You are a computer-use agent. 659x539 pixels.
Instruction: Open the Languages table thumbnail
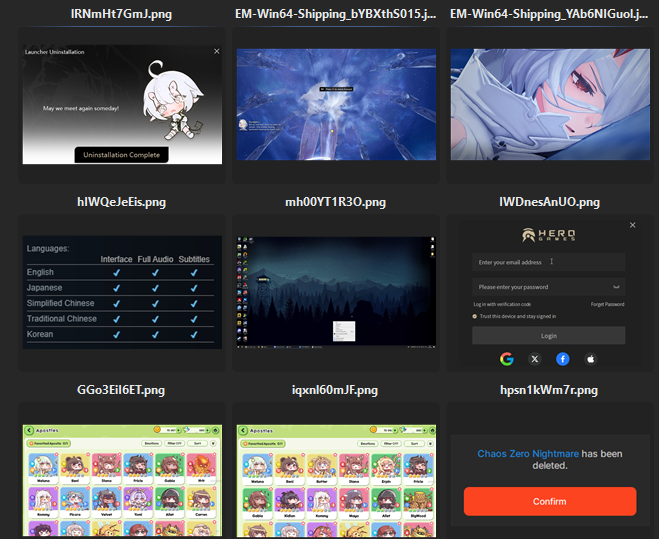point(122,292)
